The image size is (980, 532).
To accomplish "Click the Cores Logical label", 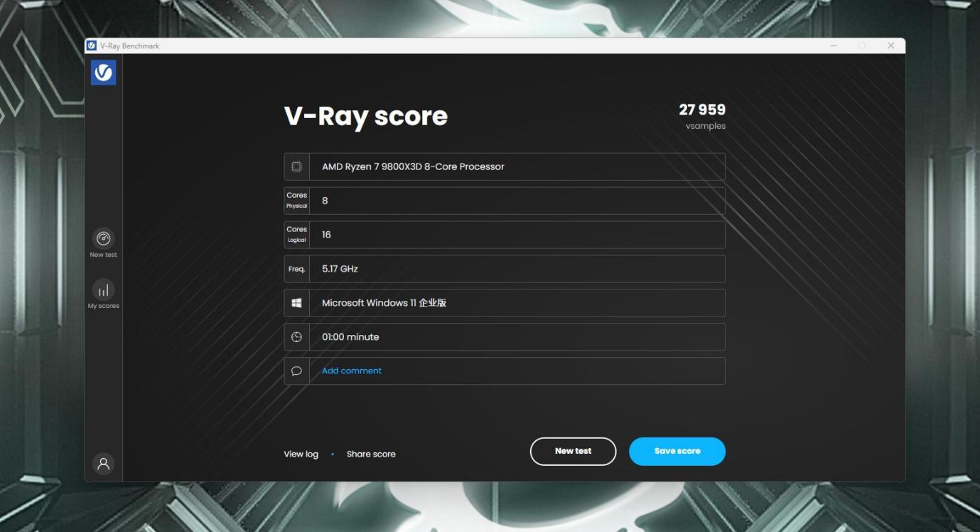I will click(296, 235).
